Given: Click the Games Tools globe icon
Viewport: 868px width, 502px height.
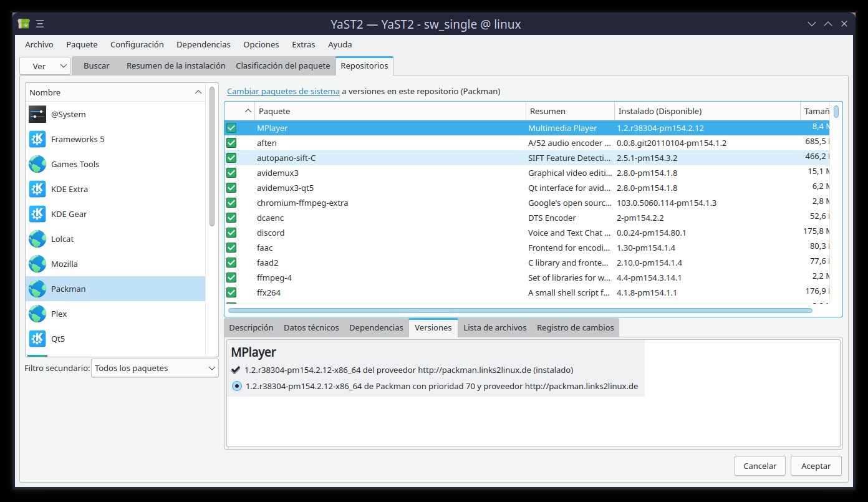Looking at the screenshot, I should point(37,164).
